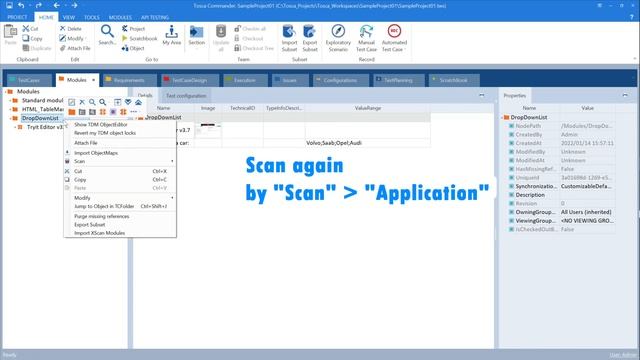Click the help question mark icon
The height and width of the screenshot is (360, 640).
(632, 17)
